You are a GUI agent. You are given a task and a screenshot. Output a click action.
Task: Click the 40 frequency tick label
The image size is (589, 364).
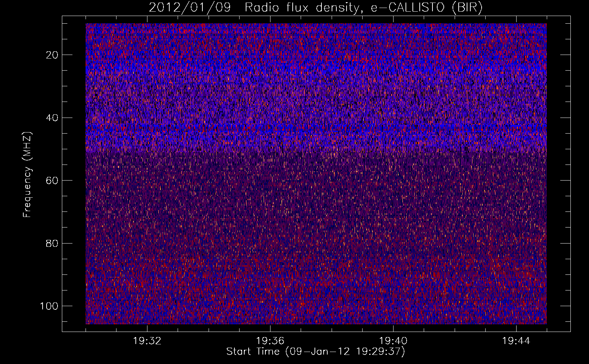[x=52, y=118]
